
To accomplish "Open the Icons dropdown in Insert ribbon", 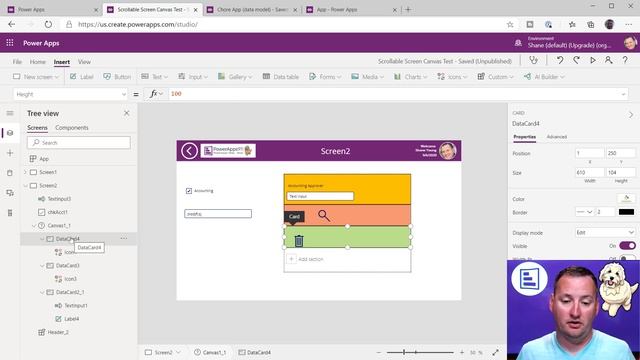I will 452,77.
